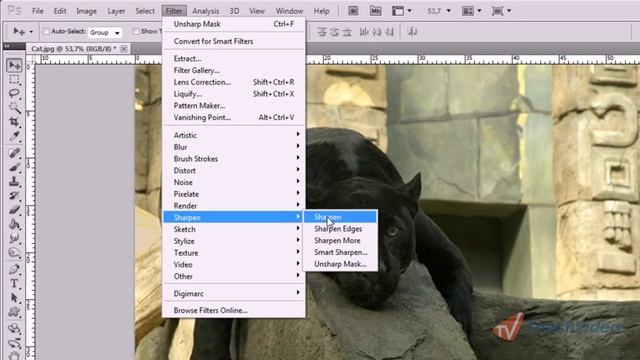The width and height of the screenshot is (640, 360).
Task: Open the Layer menu
Action: [116, 11]
